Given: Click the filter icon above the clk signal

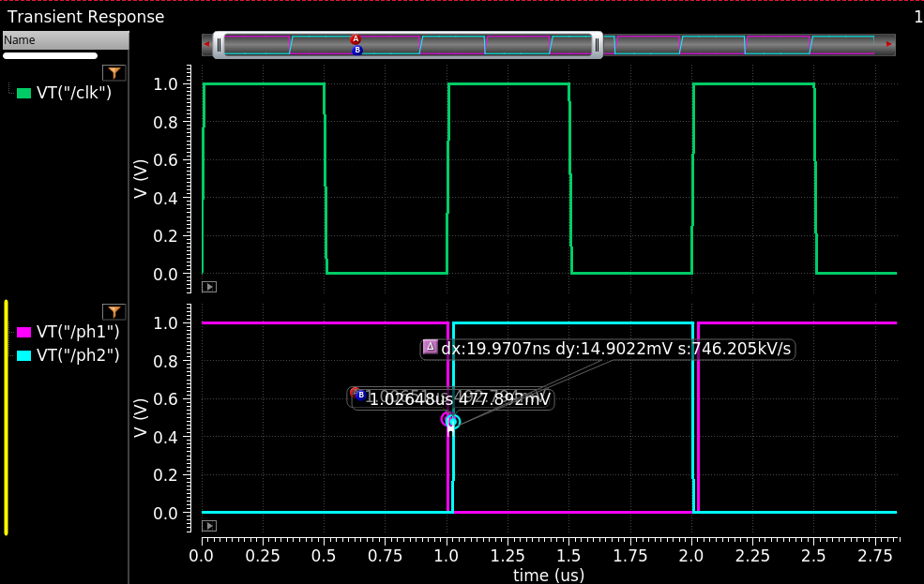Looking at the screenshot, I should tap(114, 73).
